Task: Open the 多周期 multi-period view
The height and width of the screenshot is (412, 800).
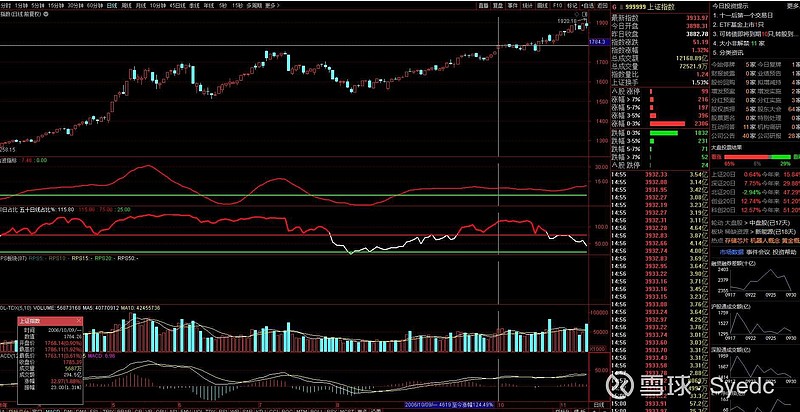Action: pyautogui.click(x=254, y=5)
